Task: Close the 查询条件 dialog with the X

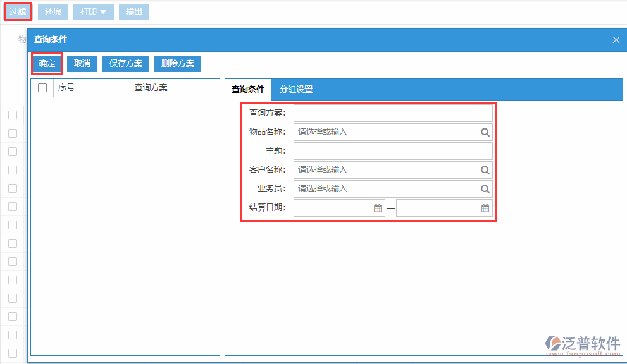Action: point(616,40)
